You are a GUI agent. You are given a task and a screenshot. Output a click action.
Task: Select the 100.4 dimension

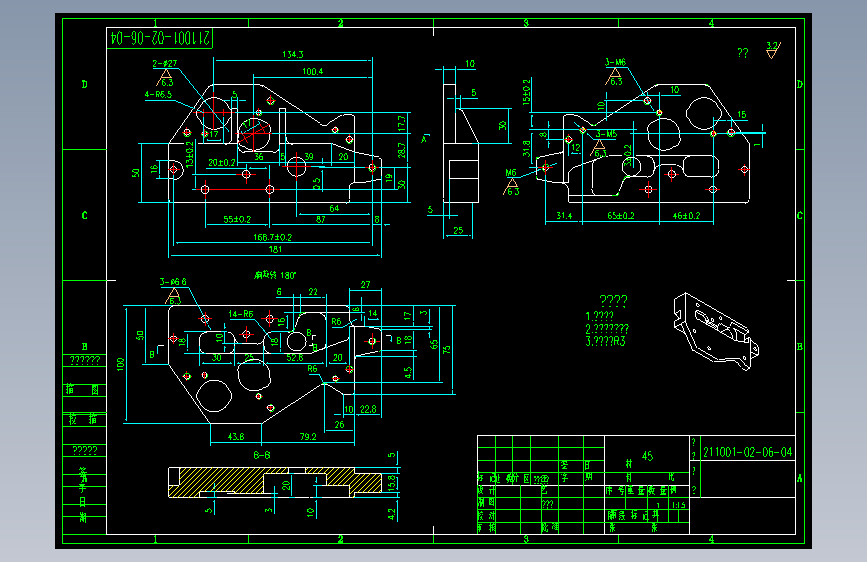click(312, 71)
